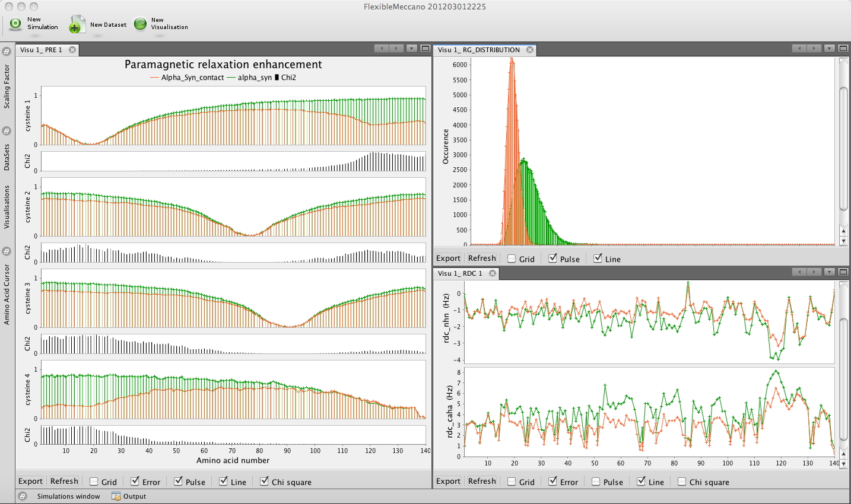Click the New Dataset icon
The width and height of the screenshot is (851, 504).
77,25
